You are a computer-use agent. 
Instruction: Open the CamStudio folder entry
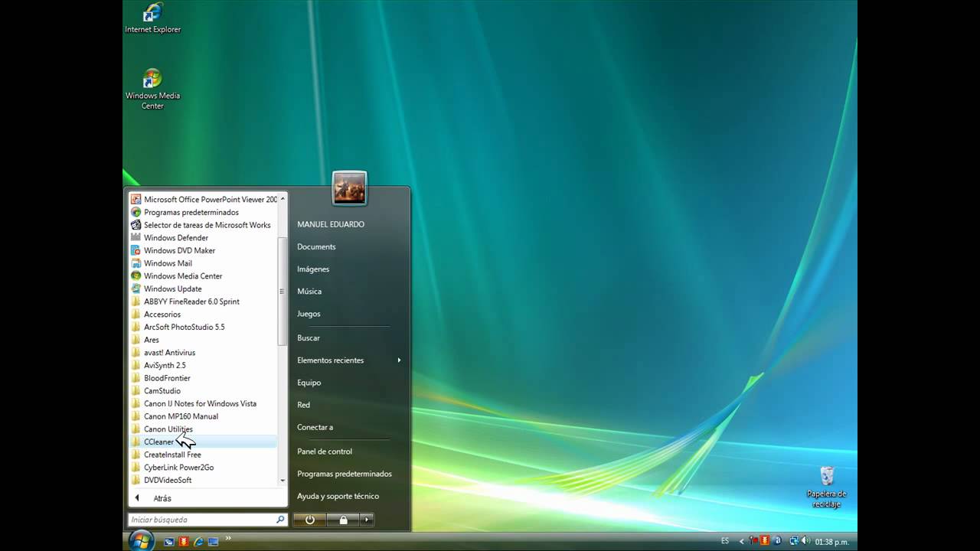(x=203, y=390)
